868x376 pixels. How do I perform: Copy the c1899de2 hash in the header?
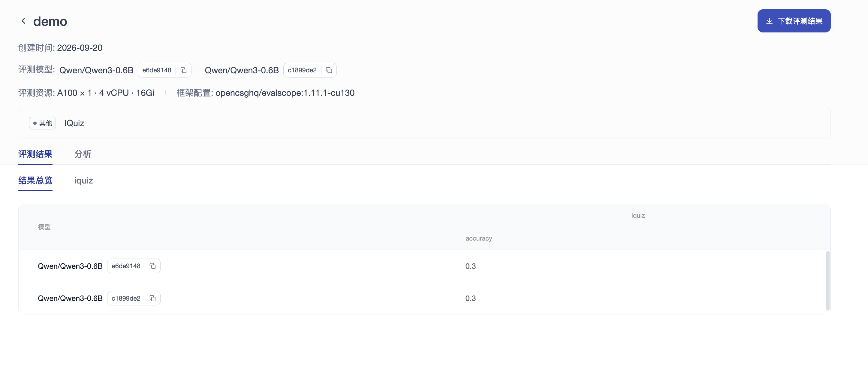[329, 70]
